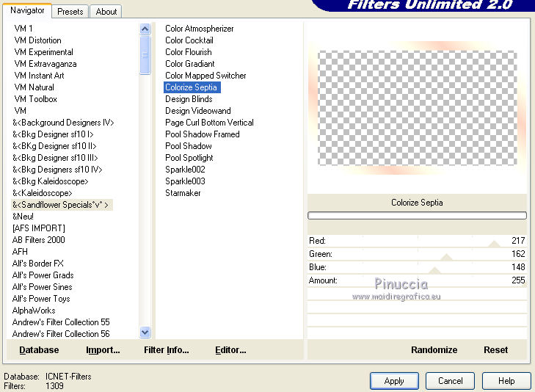Randomize the filter settings
This screenshot has width=535, height=392.
434,350
